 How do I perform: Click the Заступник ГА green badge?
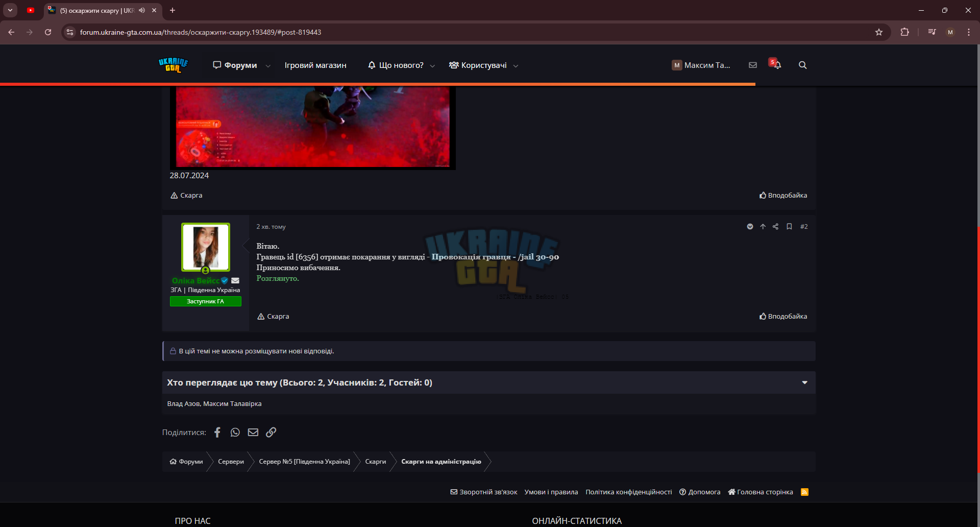[206, 301]
